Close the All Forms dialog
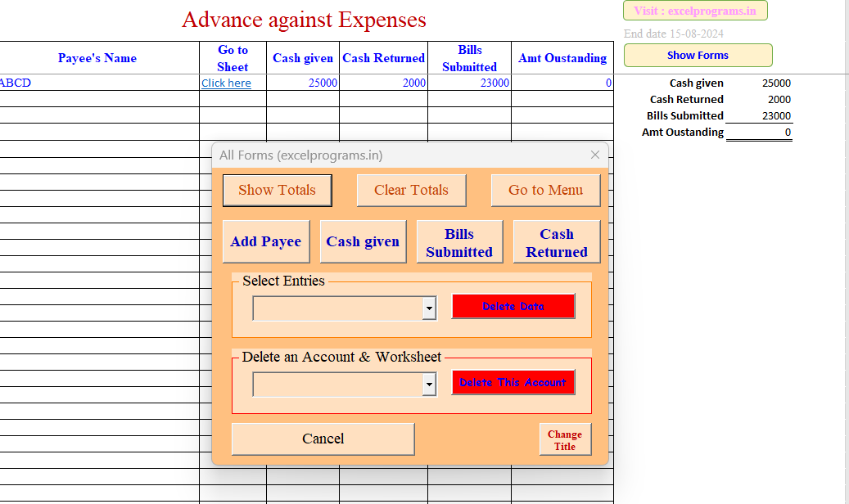The image size is (849, 504). [x=594, y=155]
